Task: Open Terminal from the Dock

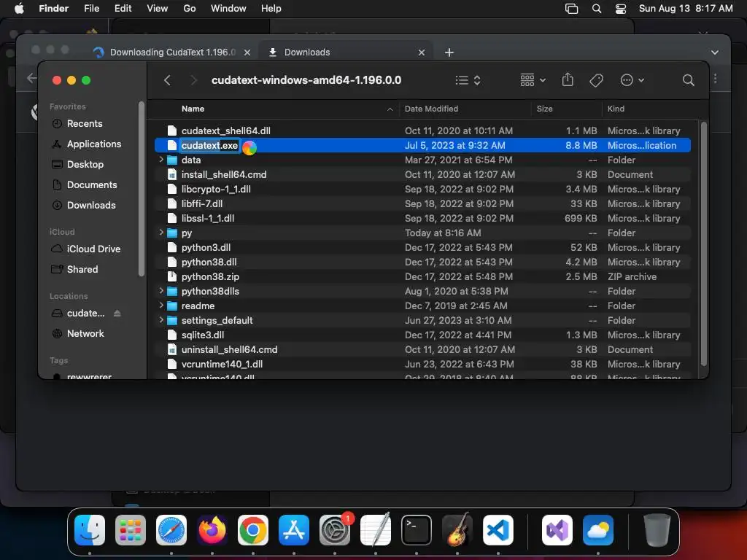Action: click(x=417, y=530)
